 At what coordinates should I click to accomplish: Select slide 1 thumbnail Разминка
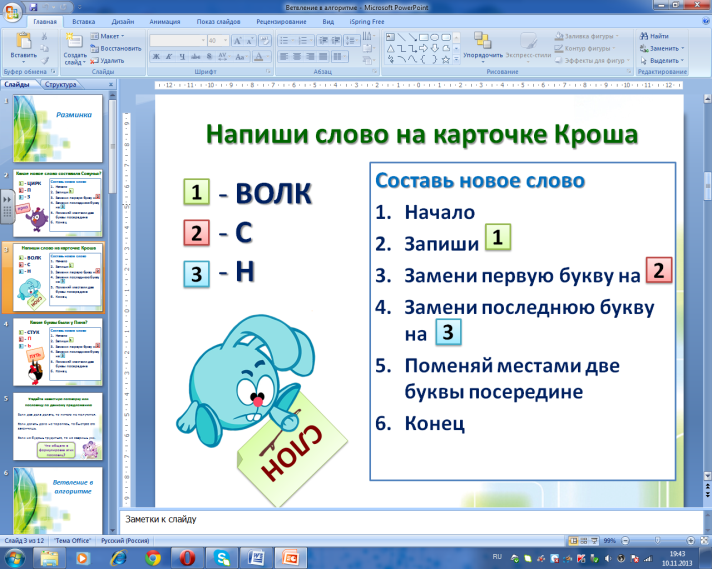(x=58, y=128)
